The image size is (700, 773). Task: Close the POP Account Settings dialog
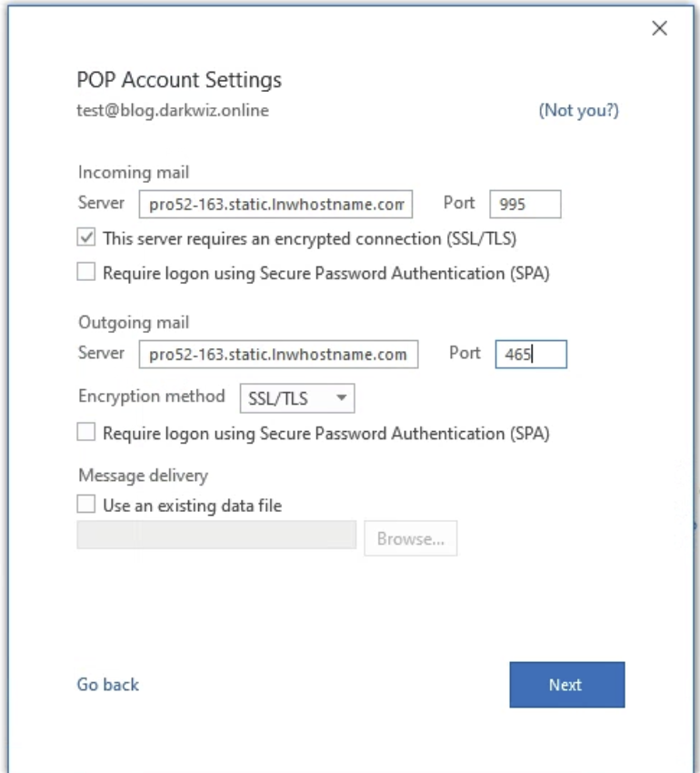[660, 28]
